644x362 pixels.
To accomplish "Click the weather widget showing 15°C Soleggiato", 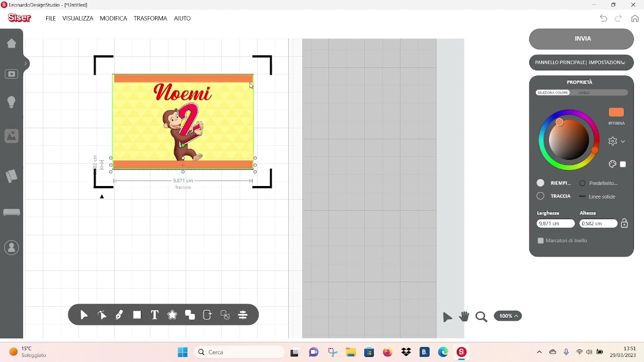I will [28, 352].
